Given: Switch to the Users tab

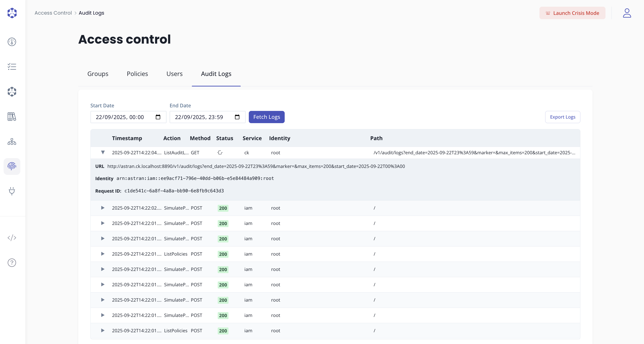Looking at the screenshot, I should (x=174, y=74).
